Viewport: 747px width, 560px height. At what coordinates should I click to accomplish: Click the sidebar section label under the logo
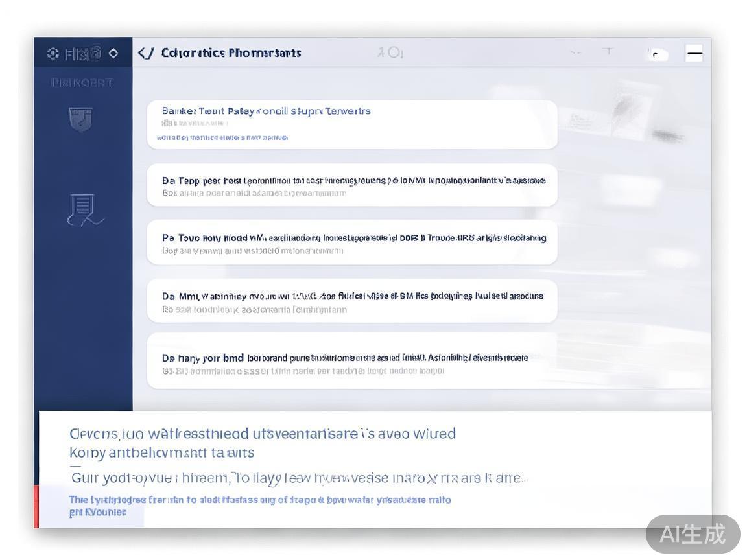pos(82,83)
